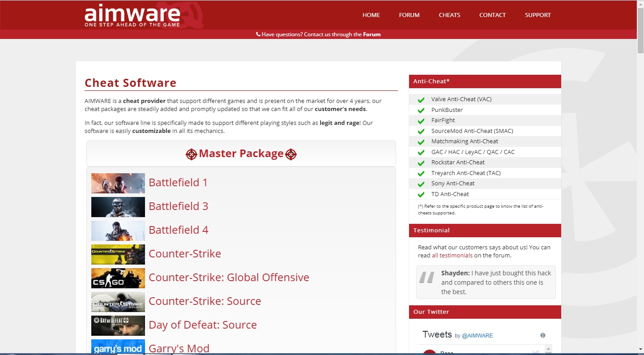Open the SUPPORT page from navigation
This screenshot has width=644, height=355.
(x=537, y=15)
